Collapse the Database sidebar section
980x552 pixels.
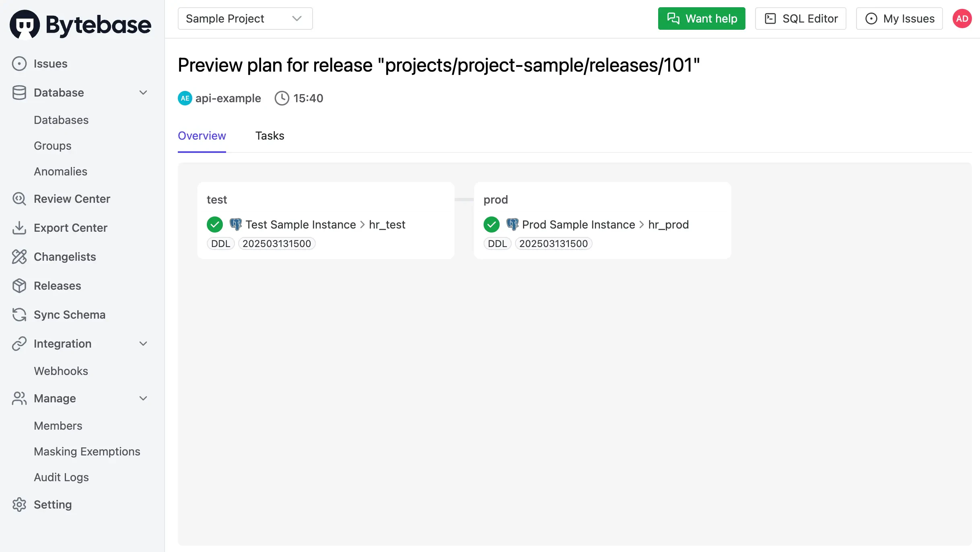143,93
